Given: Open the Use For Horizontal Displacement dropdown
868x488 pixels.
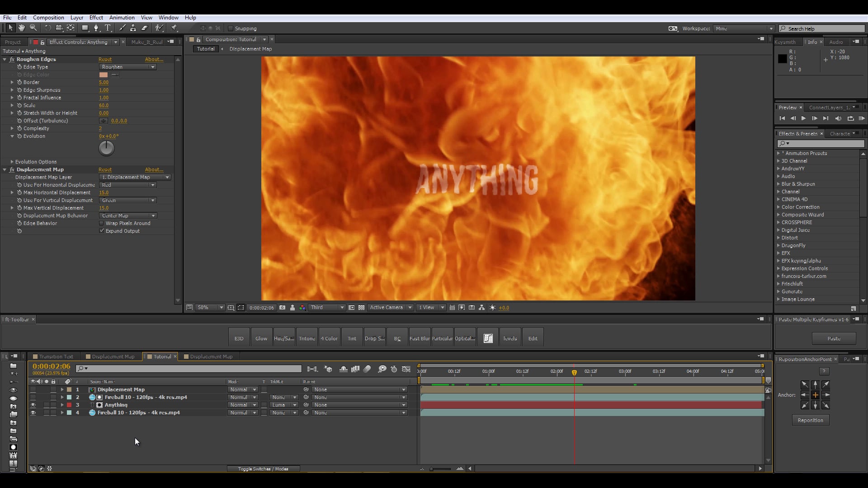Looking at the screenshot, I should coord(127,185).
